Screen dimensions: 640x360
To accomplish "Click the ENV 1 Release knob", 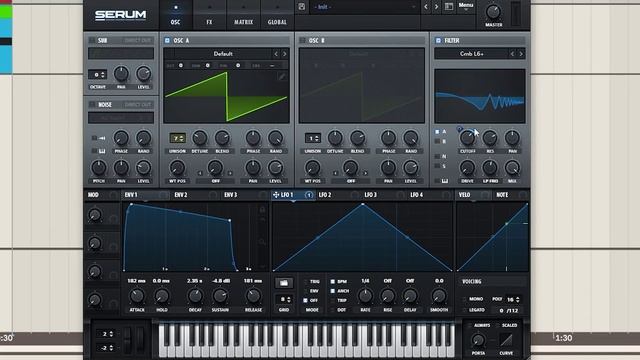I will pyautogui.click(x=253, y=296).
